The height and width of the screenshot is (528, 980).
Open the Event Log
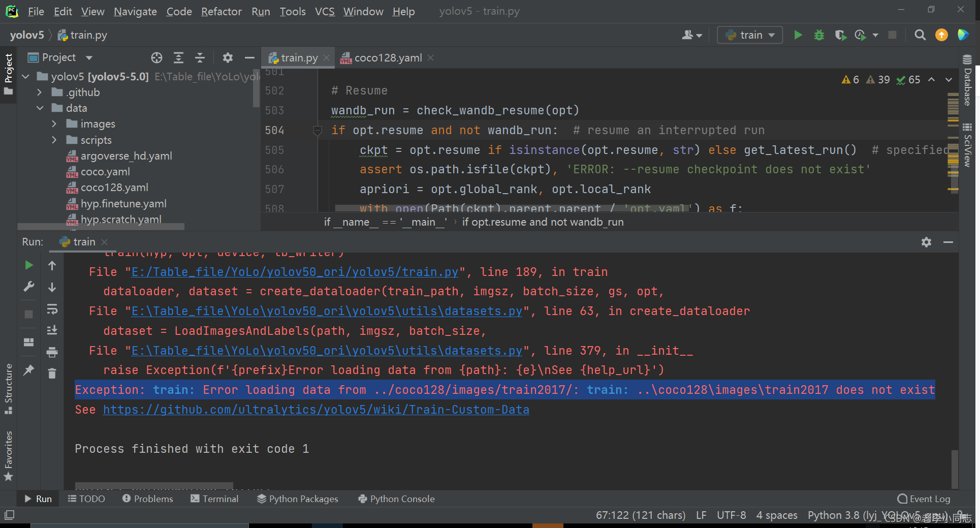[x=924, y=499]
